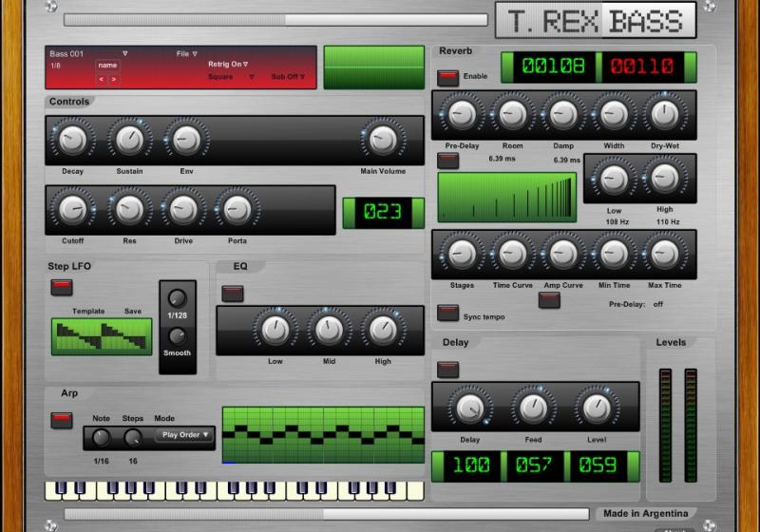Toggle the Arp enable button

pos(62,420)
